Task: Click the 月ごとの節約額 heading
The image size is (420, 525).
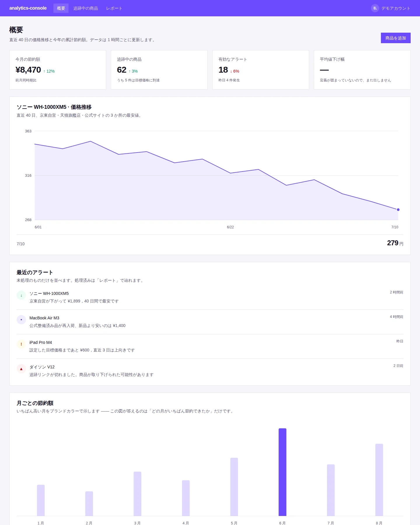Action: pos(35,403)
